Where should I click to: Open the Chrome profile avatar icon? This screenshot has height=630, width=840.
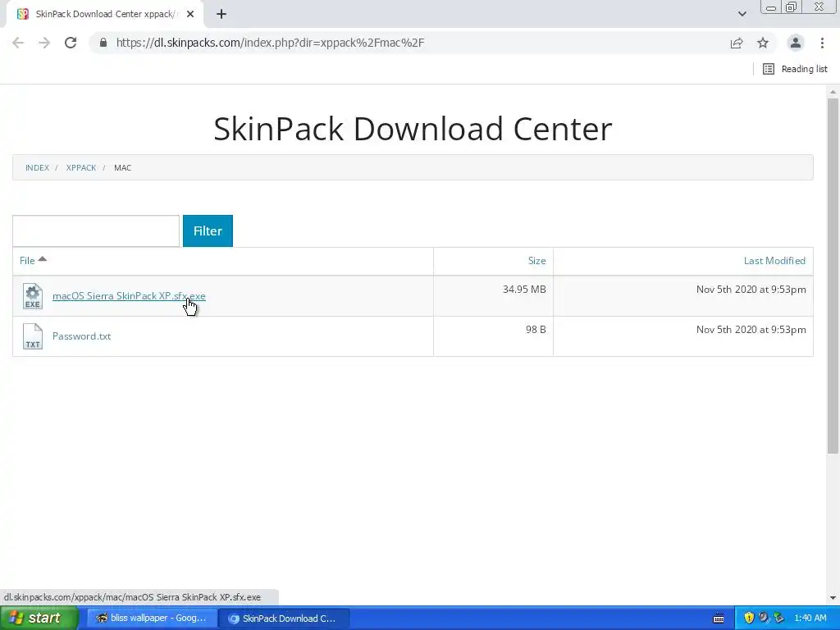click(796, 43)
